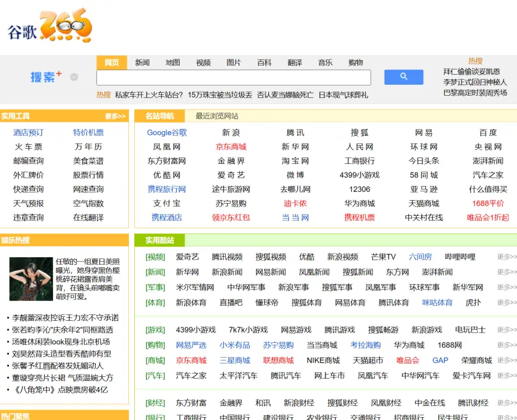The height and width of the screenshot is (420, 517).
Task: Open 快递查询 in 实用工具
Action: [x=29, y=189]
